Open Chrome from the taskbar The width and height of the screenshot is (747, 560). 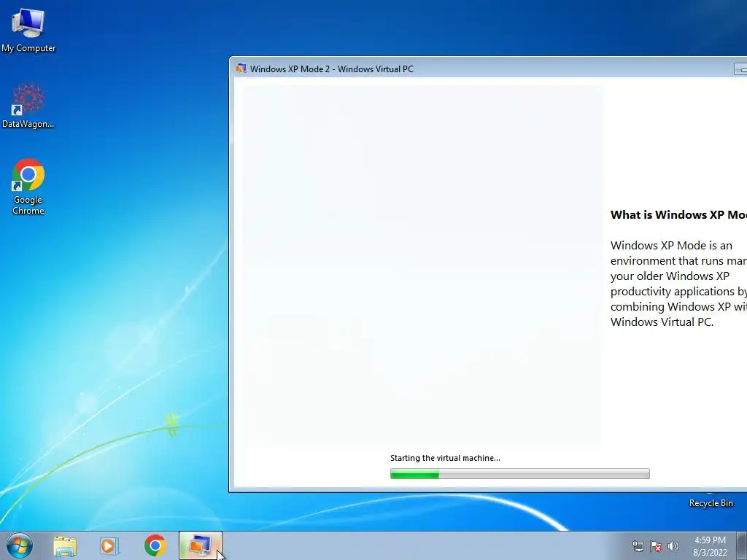pyautogui.click(x=155, y=545)
